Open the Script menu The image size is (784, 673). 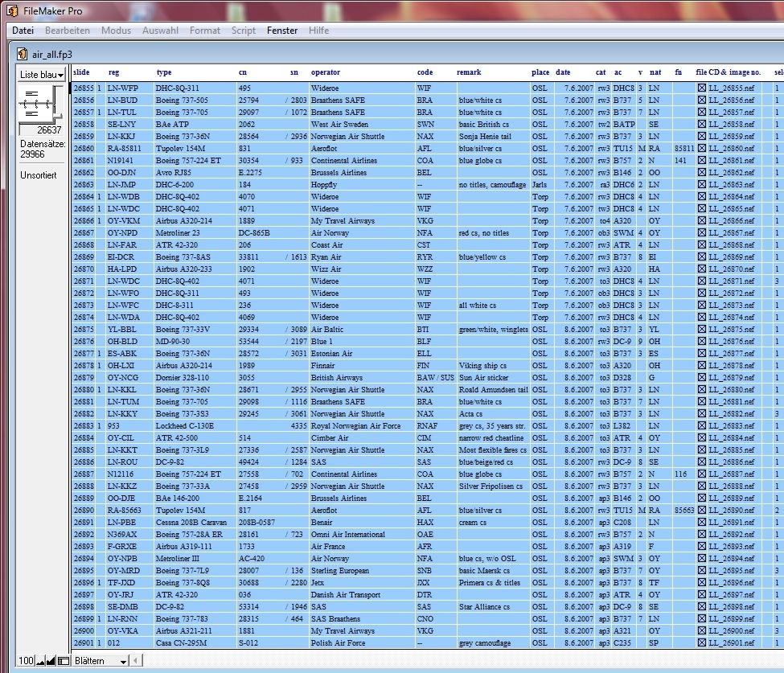pos(243,31)
